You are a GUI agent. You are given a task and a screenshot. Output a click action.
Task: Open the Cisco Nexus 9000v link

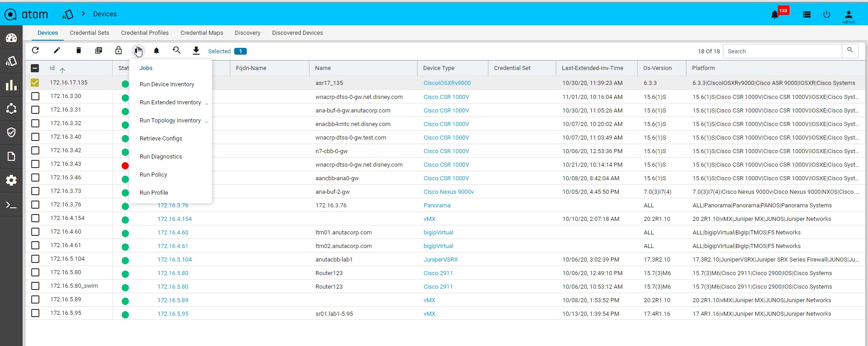(x=448, y=192)
